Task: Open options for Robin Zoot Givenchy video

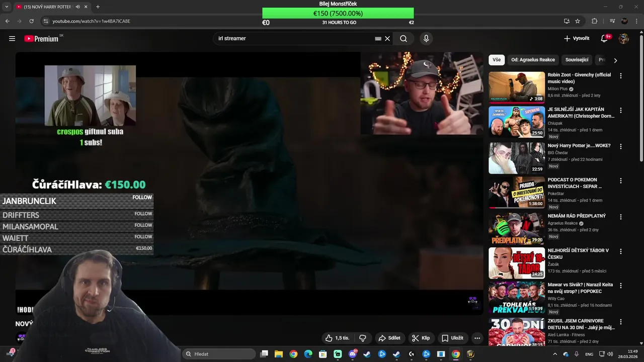Action: point(620,76)
